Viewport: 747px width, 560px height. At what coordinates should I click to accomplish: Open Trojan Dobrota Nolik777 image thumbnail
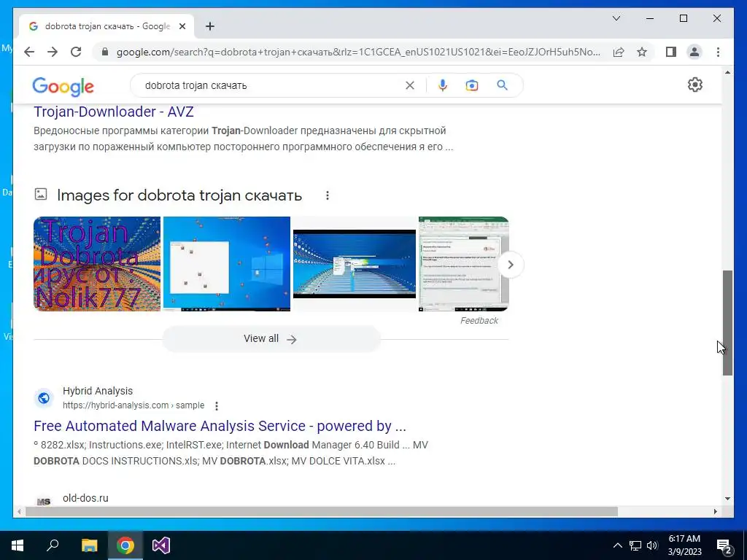tap(97, 264)
